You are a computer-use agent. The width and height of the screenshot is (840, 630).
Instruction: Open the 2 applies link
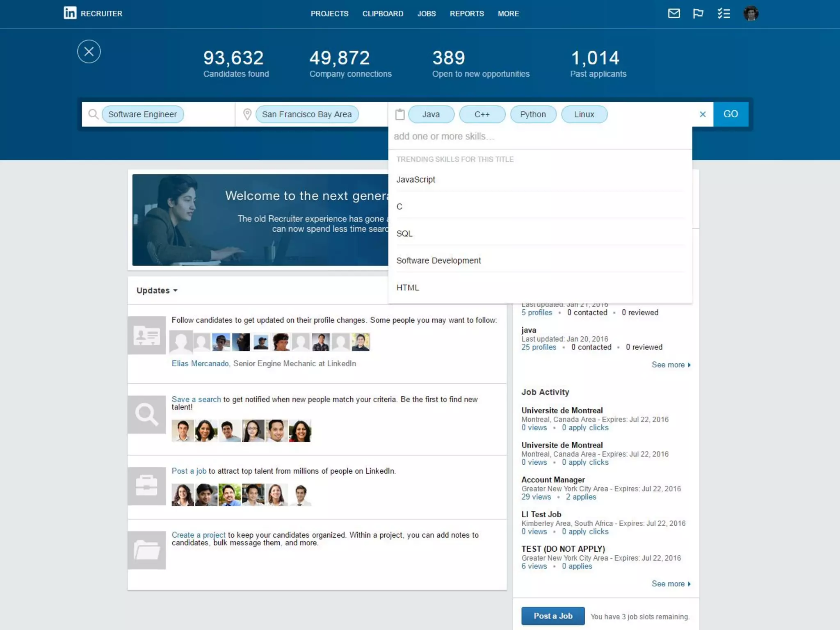tap(581, 497)
